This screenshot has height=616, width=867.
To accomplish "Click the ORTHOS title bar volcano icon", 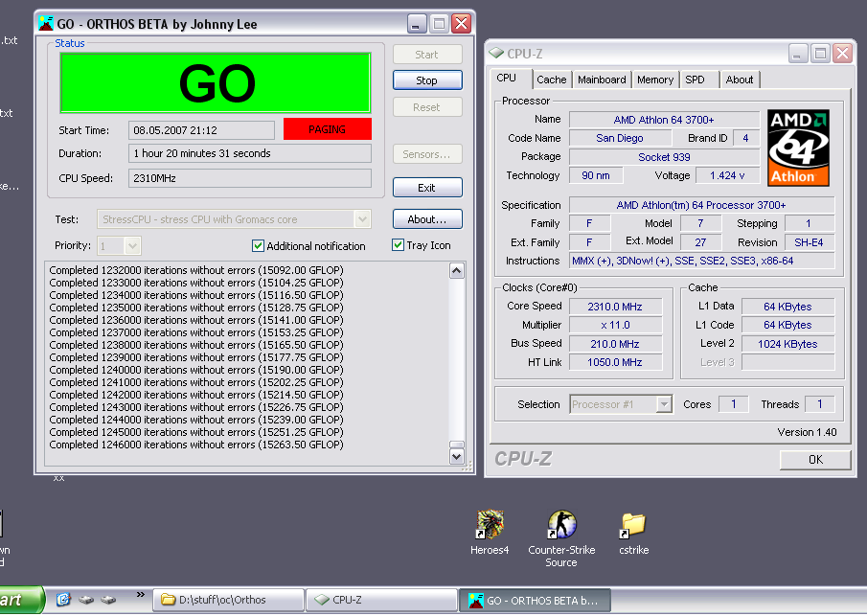I will coord(46,24).
